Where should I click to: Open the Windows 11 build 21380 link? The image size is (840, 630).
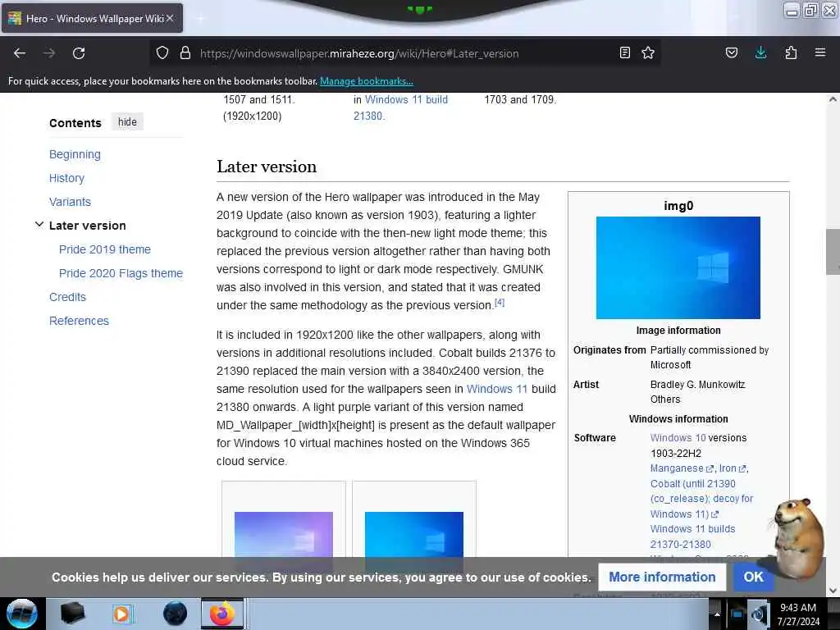tap(400, 107)
